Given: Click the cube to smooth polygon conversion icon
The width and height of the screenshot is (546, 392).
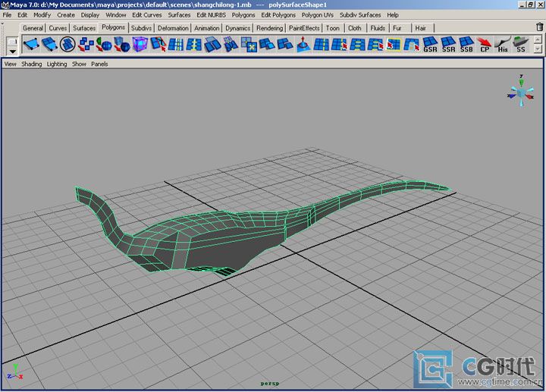Looking at the screenshot, I should point(122,45).
